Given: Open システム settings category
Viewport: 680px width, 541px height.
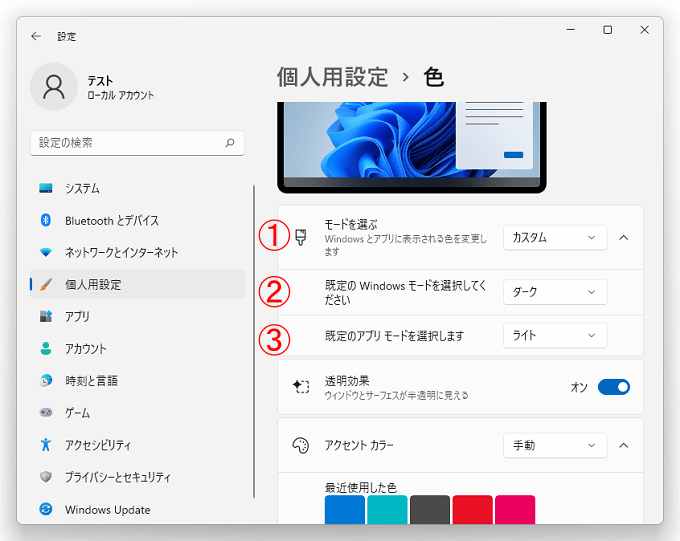Looking at the screenshot, I should click(x=137, y=188).
